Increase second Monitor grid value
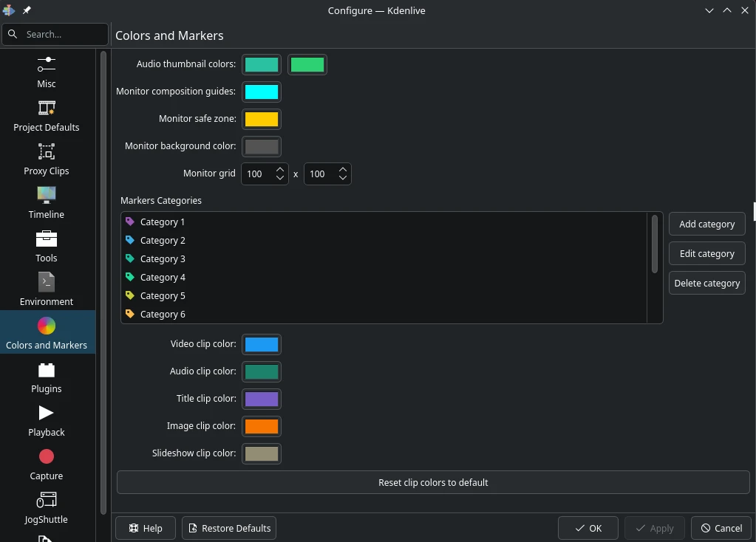Viewport: 756px width, 542px height. click(x=343, y=170)
